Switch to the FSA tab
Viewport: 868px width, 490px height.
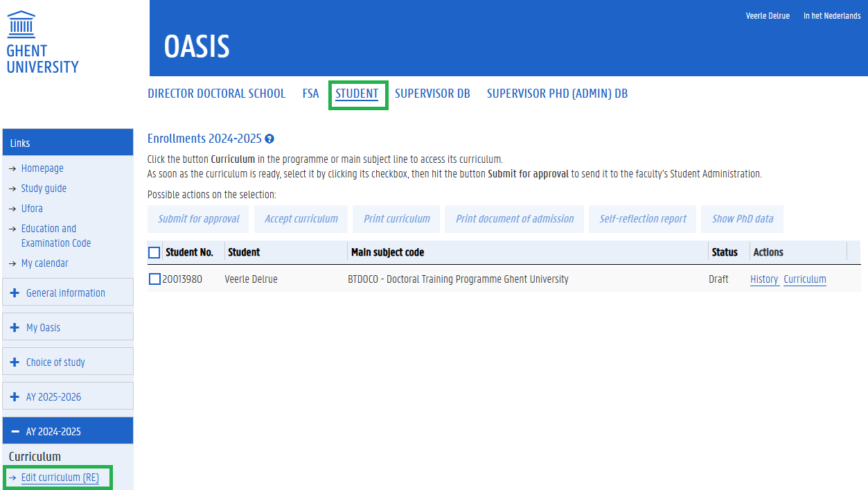click(310, 94)
